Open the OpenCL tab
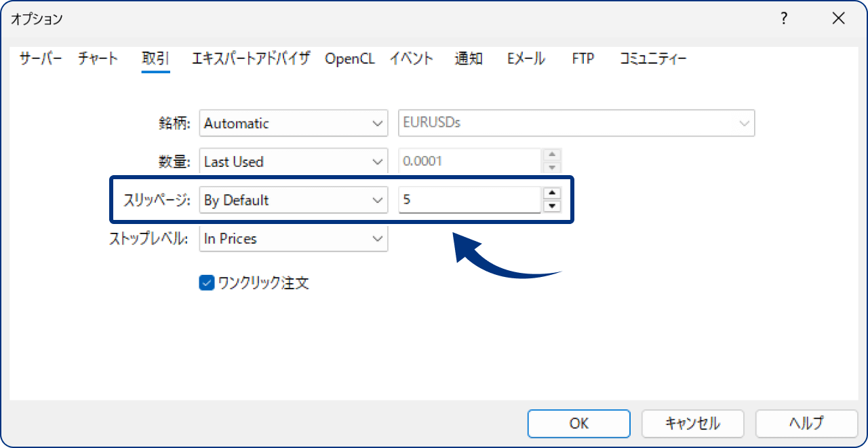The height and width of the screenshot is (448, 868). [x=350, y=58]
